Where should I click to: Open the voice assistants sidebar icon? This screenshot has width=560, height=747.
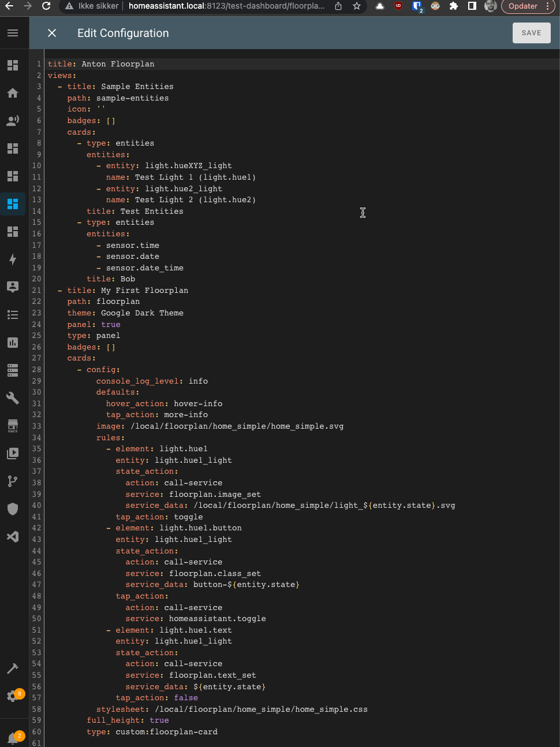[x=13, y=121]
